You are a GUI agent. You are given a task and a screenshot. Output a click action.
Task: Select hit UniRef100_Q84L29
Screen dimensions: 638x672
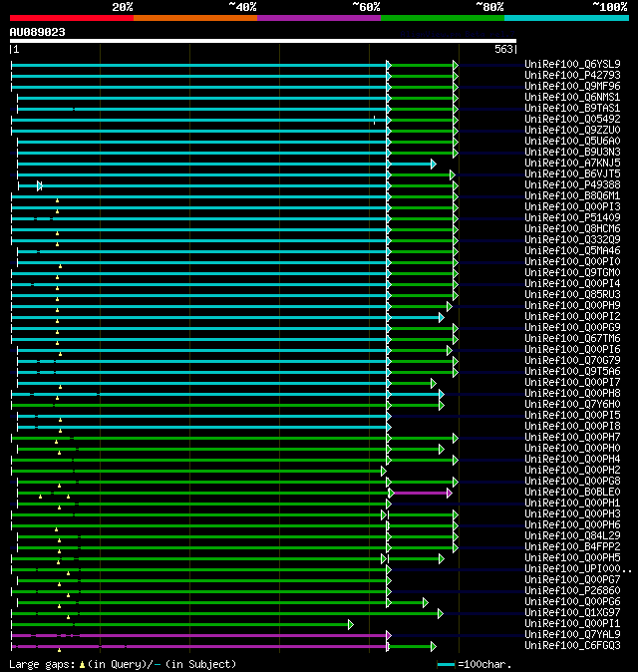pos(572,536)
